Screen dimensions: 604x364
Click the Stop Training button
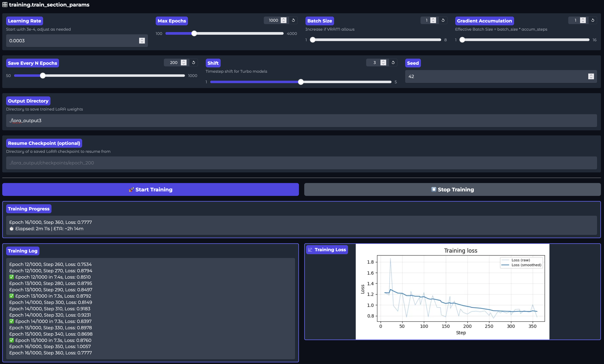pyautogui.click(x=452, y=190)
